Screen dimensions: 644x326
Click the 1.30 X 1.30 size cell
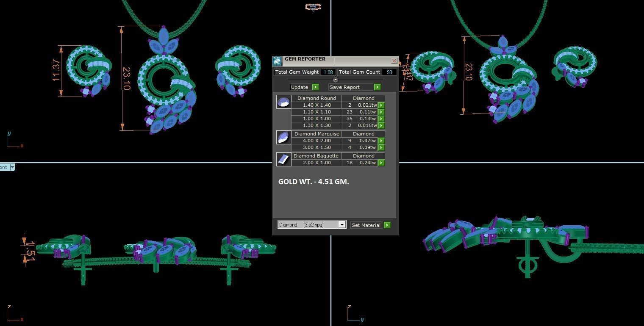coord(316,125)
